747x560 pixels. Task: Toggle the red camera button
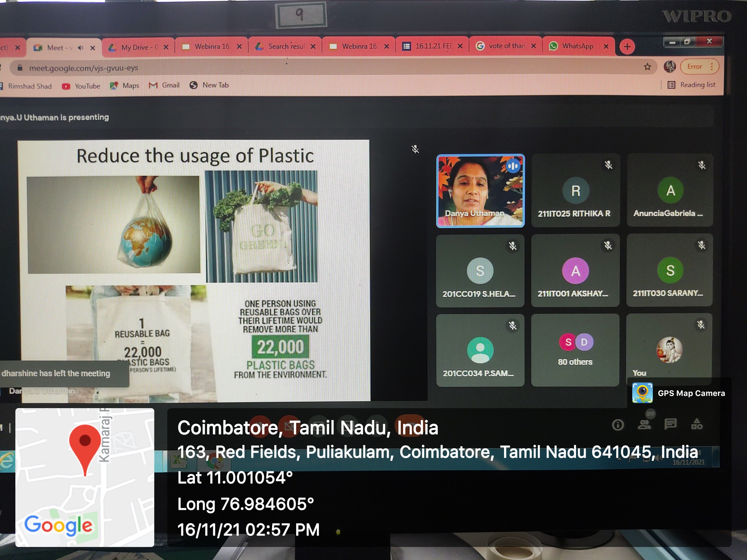[x=289, y=426]
